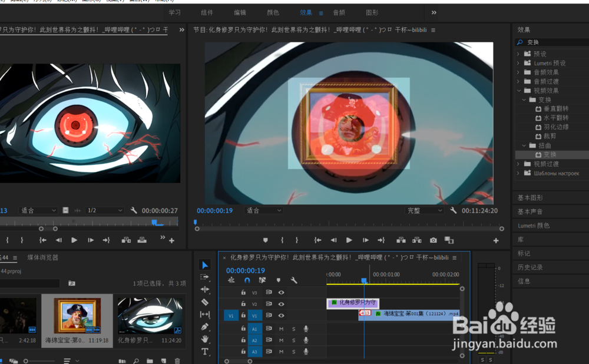Open Program monitor zoom level dropdown 适合

(x=263, y=210)
